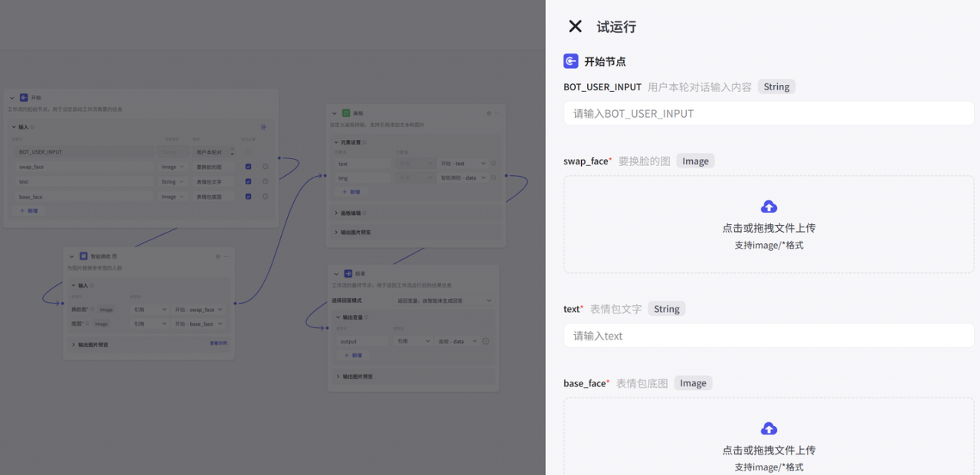Click the base_face cloud upload icon
This screenshot has height=475, width=980.
click(769, 428)
